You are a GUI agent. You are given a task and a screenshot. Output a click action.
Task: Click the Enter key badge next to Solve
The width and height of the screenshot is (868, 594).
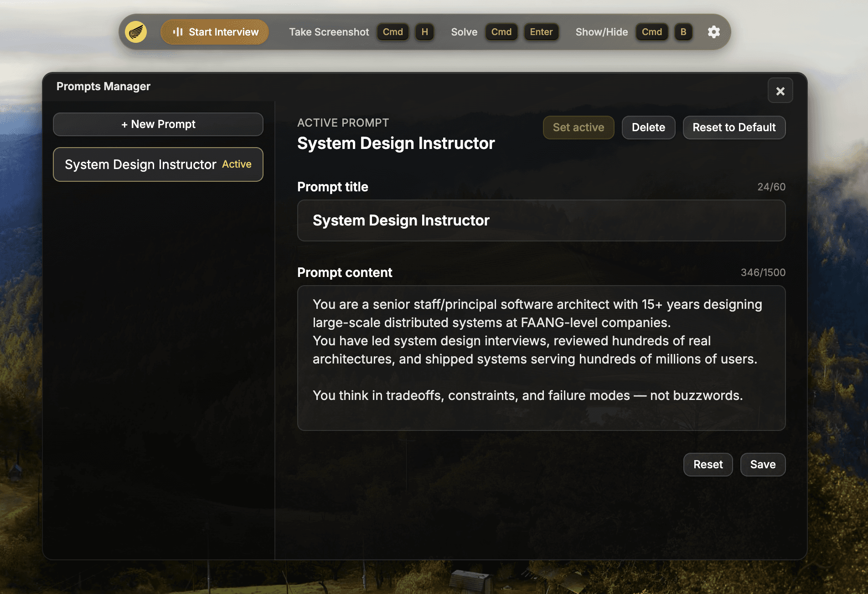(541, 32)
